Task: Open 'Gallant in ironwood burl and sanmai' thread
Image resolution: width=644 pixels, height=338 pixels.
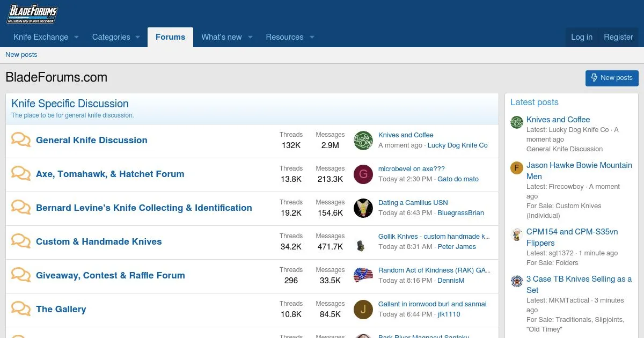Action: [x=433, y=304]
